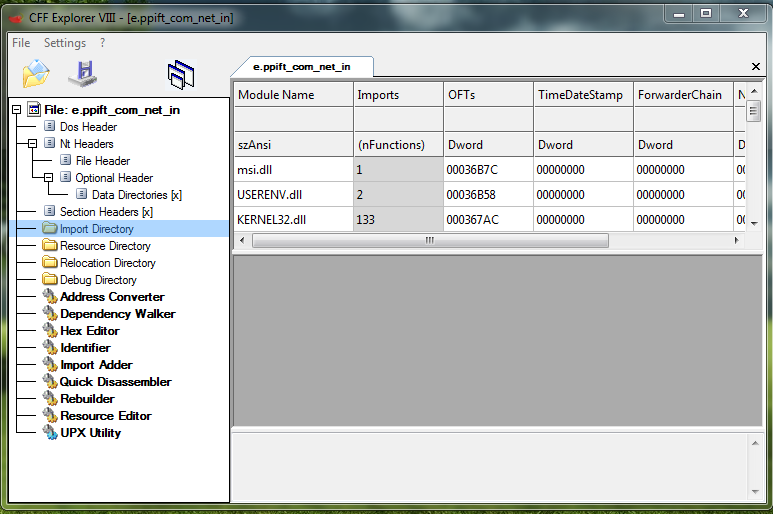This screenshot has height=514, width=773.
Task: Click the Hex Editor gear icon
Action: coord(50,331)
